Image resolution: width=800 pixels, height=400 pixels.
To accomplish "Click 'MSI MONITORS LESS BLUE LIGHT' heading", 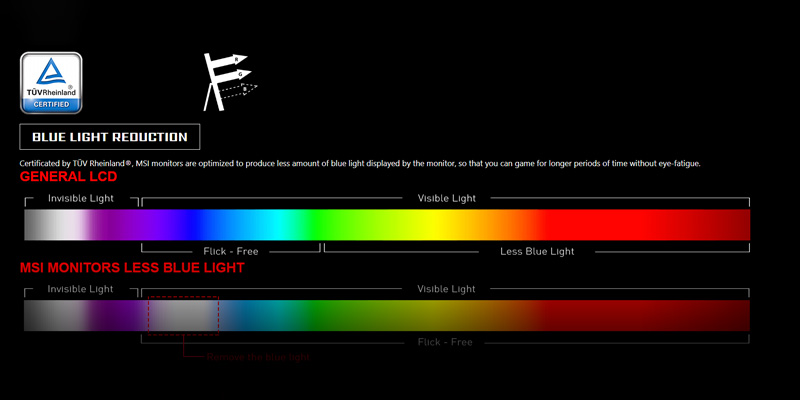I will 132,267.
